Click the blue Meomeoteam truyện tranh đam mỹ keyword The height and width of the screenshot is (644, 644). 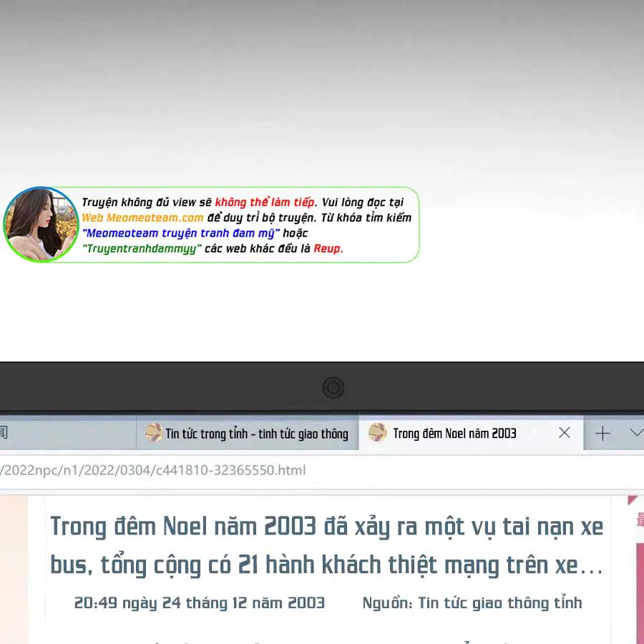[x=180, y=233]
